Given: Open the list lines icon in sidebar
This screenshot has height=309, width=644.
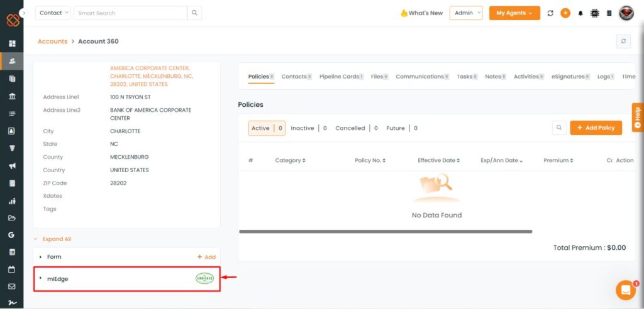Looking at the screenshot, I should coord(12,114).
